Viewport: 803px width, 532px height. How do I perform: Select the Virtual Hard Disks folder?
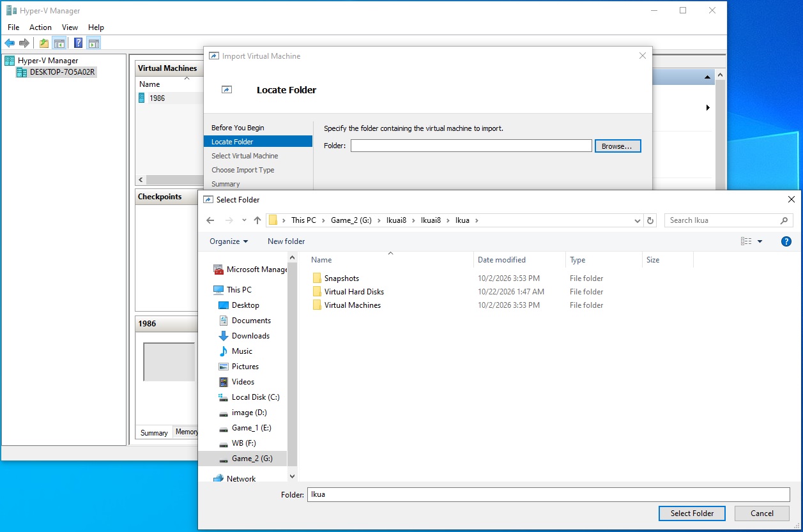[348, 292]
